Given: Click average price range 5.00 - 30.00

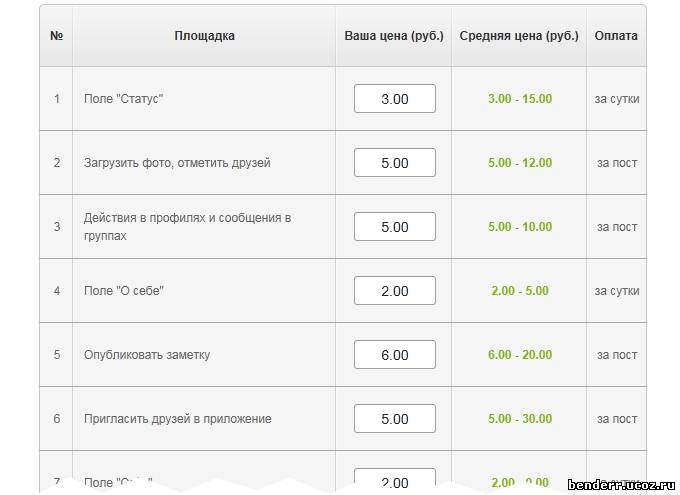Looking at the screenshot, I should click(519, 419).
